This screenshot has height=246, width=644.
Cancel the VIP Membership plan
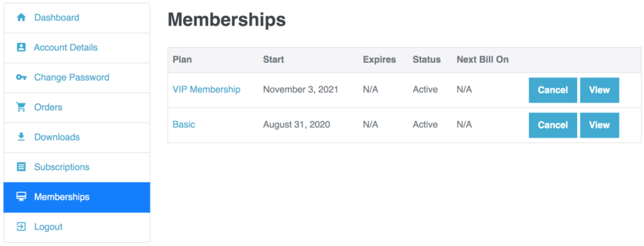tap(553, 90)
